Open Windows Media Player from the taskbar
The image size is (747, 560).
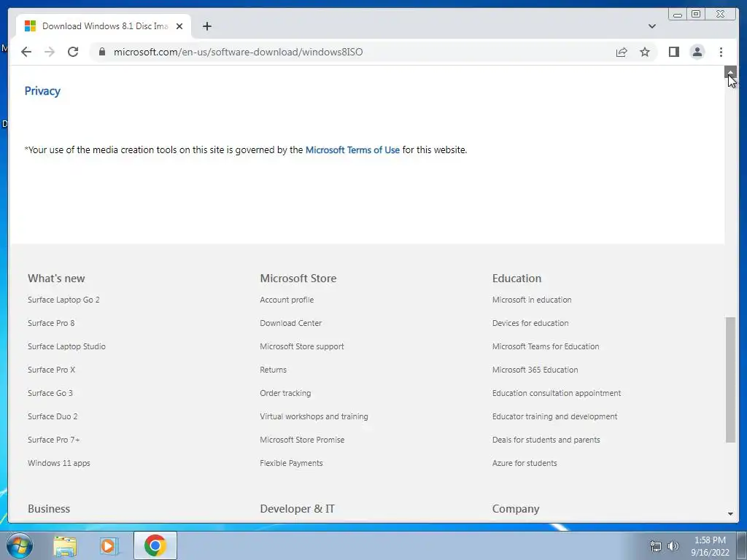pos(109,545)
